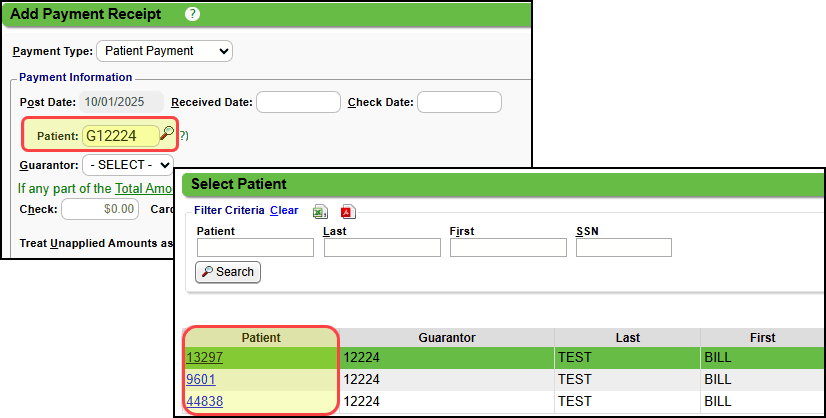Export patient list to PDF icon
826x418 pixels.
348,211
